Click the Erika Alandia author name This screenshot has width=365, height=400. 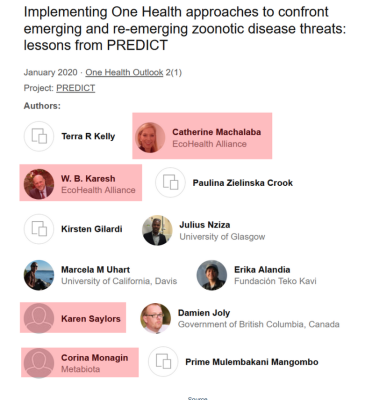tap(262, 270)
